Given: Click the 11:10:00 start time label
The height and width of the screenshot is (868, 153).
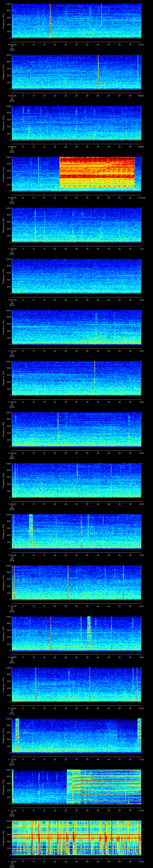Looking at the screenshot, I should [12, 760].
